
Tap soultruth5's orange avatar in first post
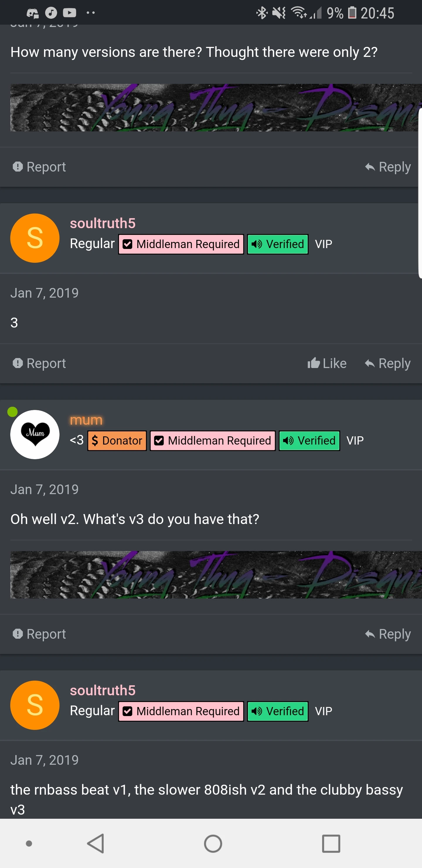[35, 238]
